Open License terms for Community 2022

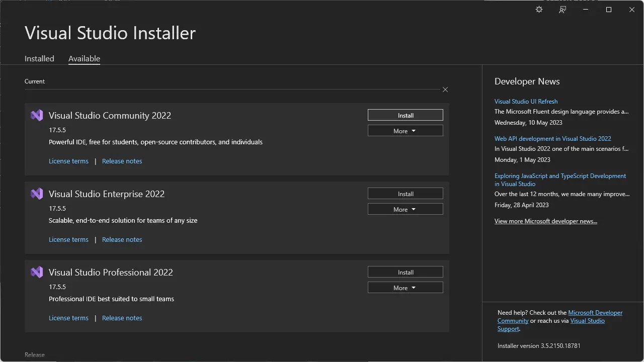pos(68,161)
